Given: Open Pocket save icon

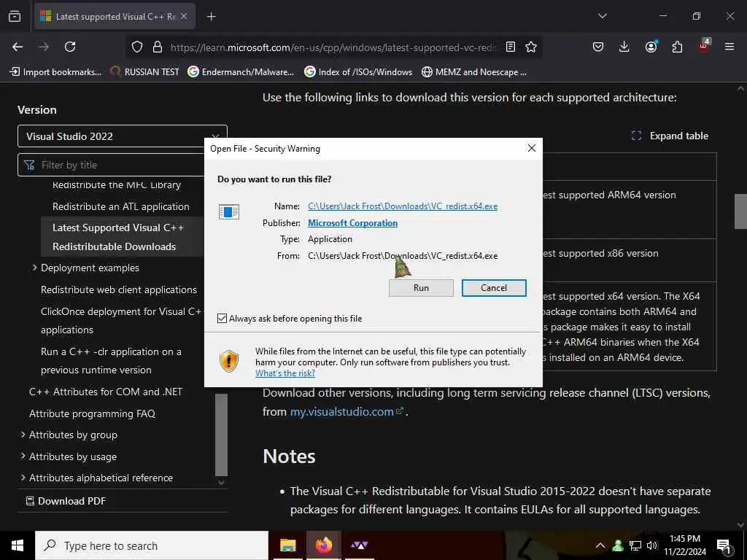Looking at the screenshot, I should coord(598,47).
